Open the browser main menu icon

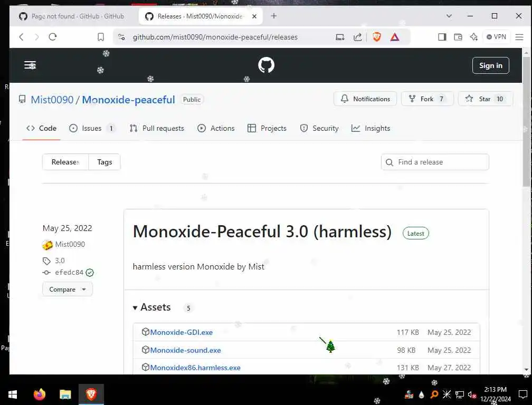[x=519, y=37]
